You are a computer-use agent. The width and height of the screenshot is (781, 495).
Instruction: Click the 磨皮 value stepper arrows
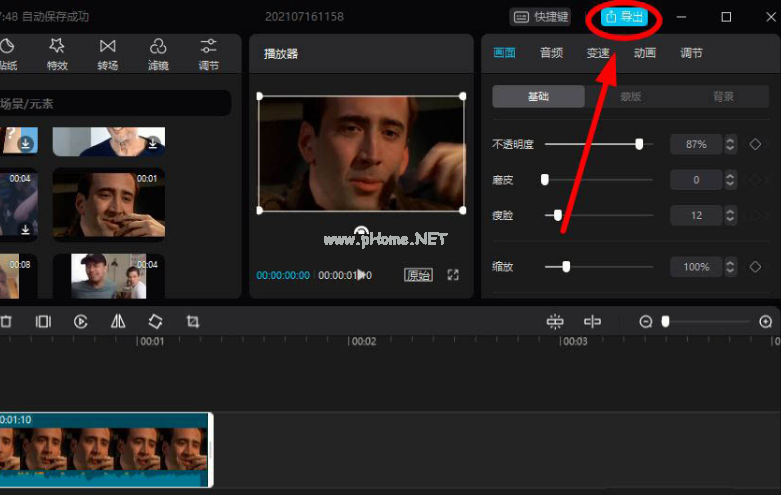(730, 180)
